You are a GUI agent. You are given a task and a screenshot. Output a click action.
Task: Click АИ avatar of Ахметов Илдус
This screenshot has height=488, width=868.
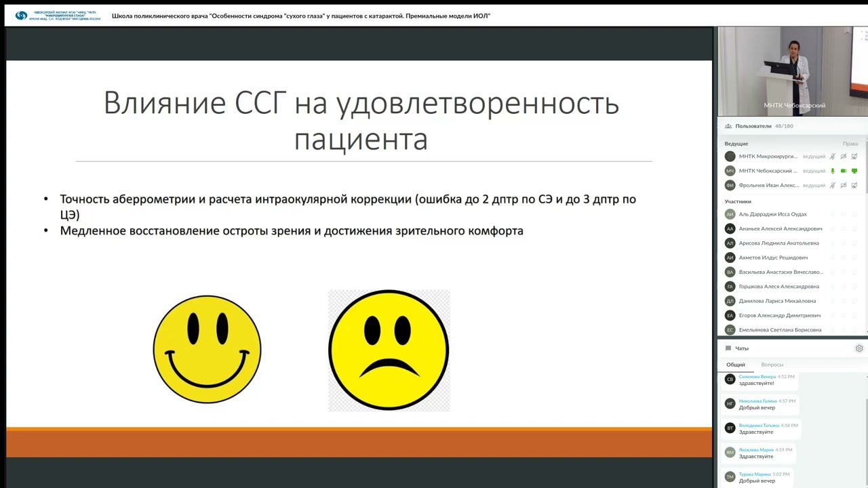pos(730,258)
